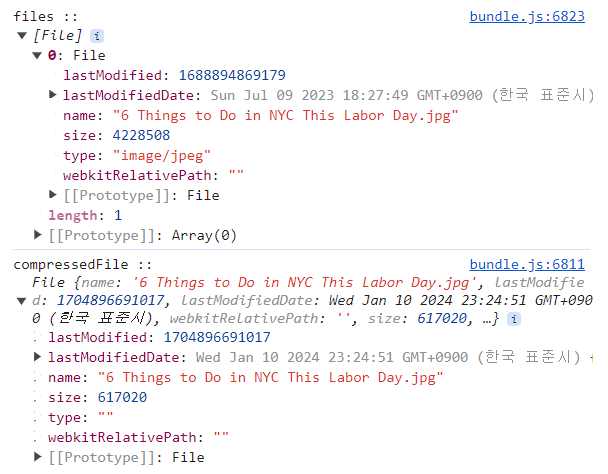608x474 pixels.
Task: Click info icon after compressedFile summary
Action: (x=514, y=319)
